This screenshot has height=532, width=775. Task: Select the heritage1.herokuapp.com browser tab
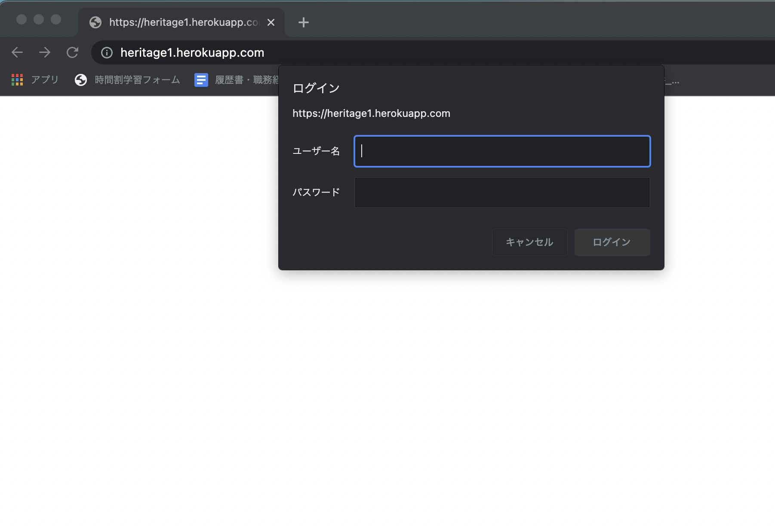coord(181,22)
